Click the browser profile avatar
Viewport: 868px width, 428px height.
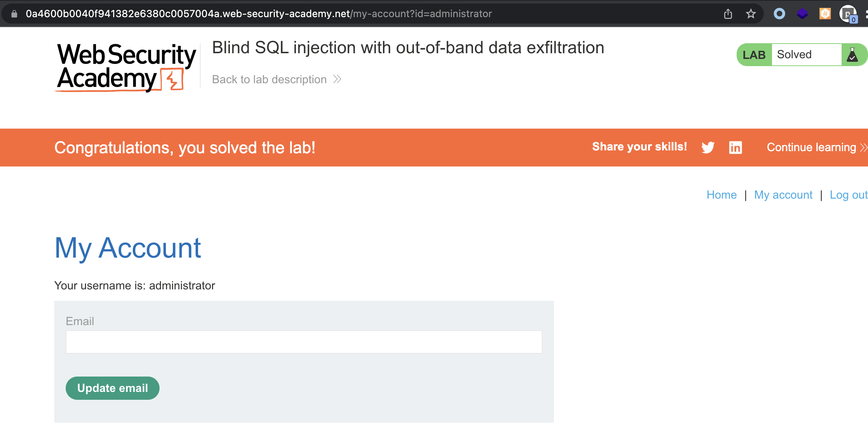[848, 14]
